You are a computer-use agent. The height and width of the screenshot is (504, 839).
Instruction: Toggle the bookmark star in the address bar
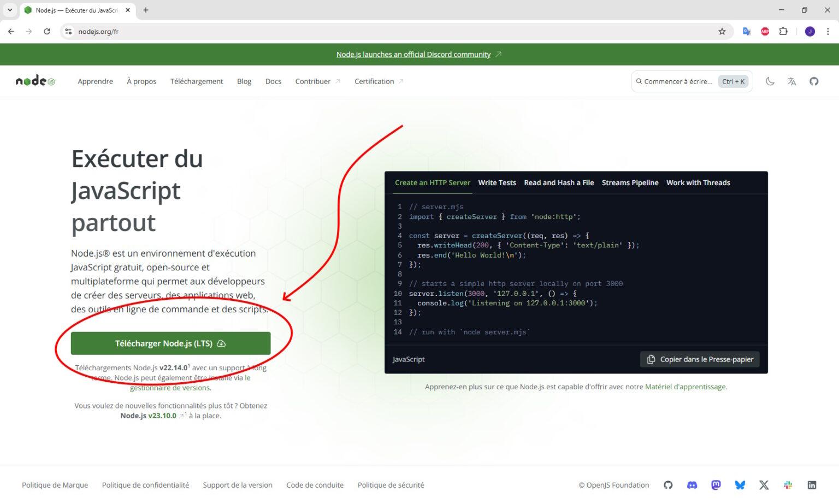point(722,31)
